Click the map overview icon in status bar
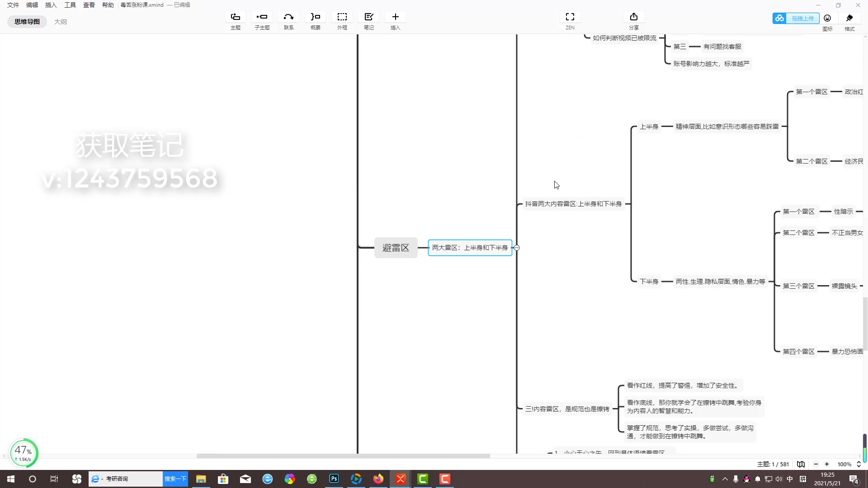 (801, 464)
